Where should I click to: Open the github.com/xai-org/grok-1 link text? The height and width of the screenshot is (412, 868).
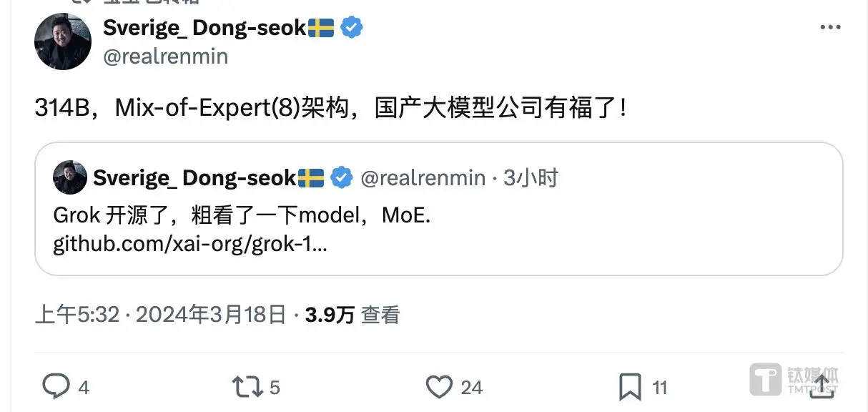pos(190,244)
